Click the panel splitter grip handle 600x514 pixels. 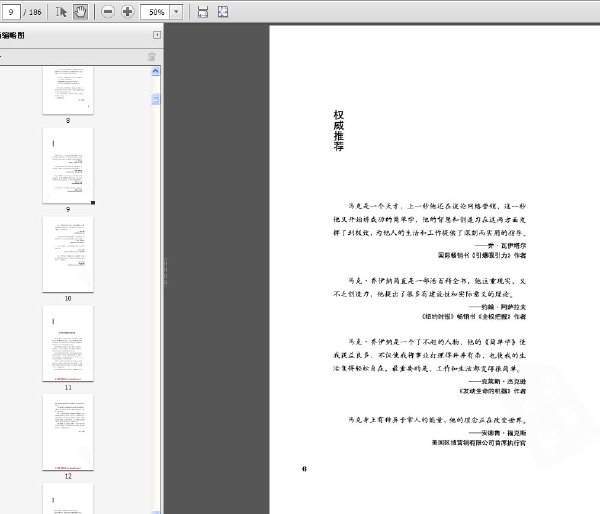166,272
